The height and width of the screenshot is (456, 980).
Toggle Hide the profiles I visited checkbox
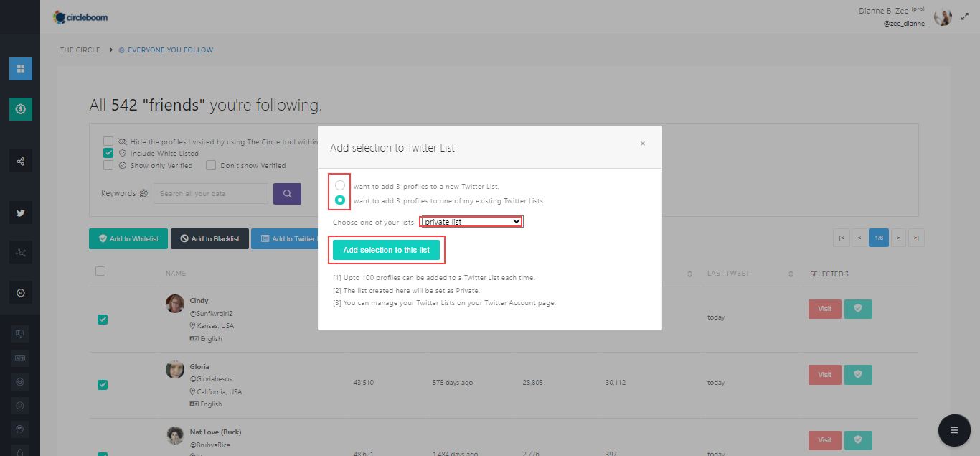pos(108,141)
